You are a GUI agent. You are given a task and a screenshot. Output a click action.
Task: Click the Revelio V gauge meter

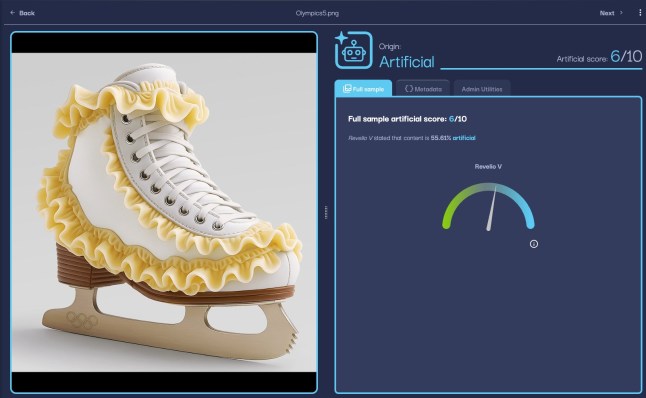(488, 207)
